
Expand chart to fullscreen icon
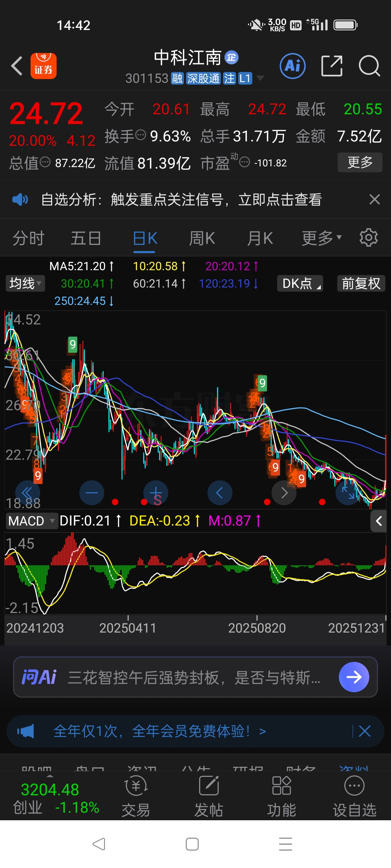tap(348, 493)
